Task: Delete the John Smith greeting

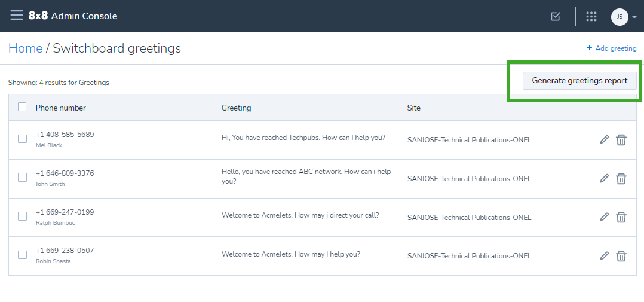Action: (621, 179)
